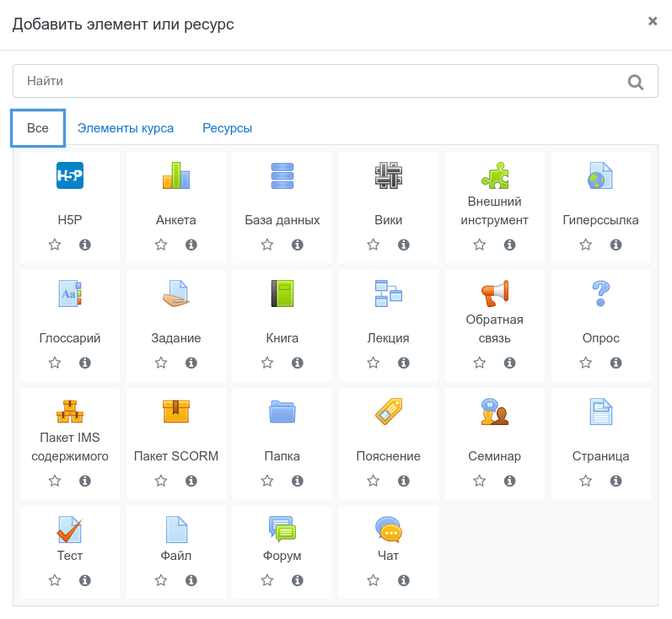The image size is (672, 619).
Task: Select the Тест checkmark icon
Action: (70, 530)
